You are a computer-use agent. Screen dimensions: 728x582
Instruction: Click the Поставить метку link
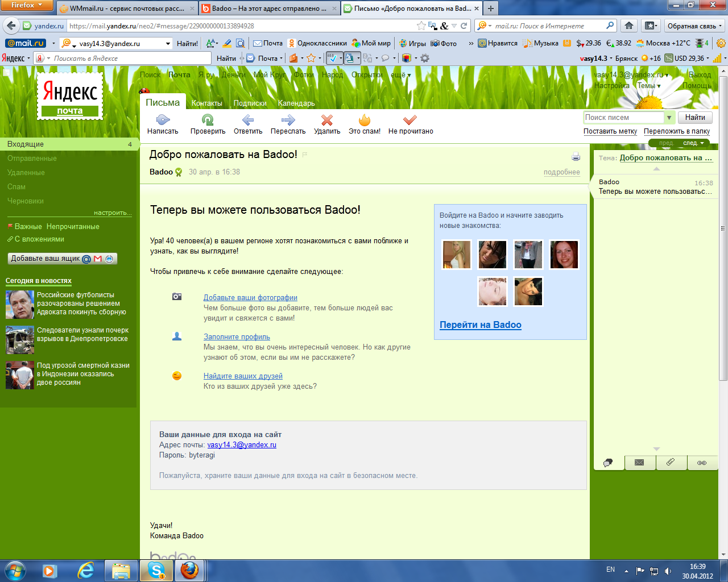click(610, 131)
